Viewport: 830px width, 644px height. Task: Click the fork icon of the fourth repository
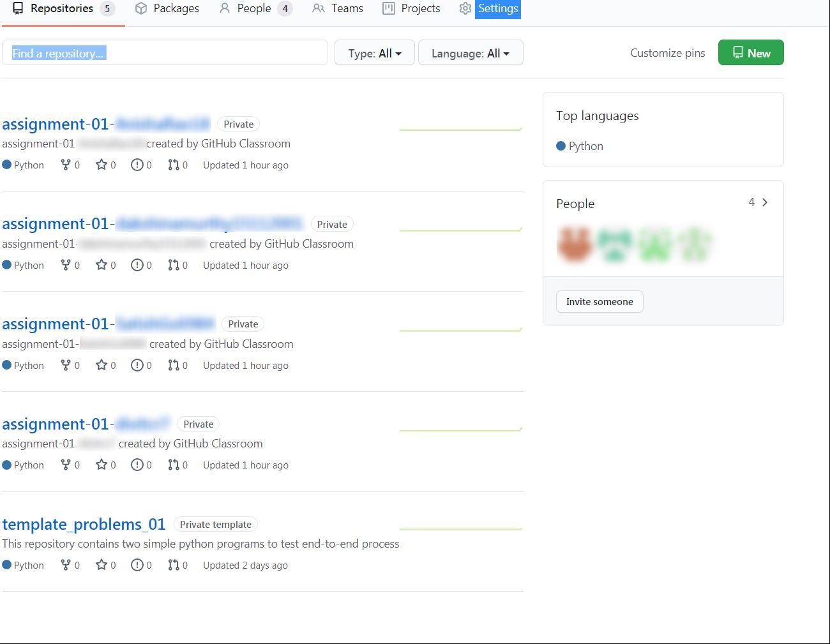coord(65,465)
